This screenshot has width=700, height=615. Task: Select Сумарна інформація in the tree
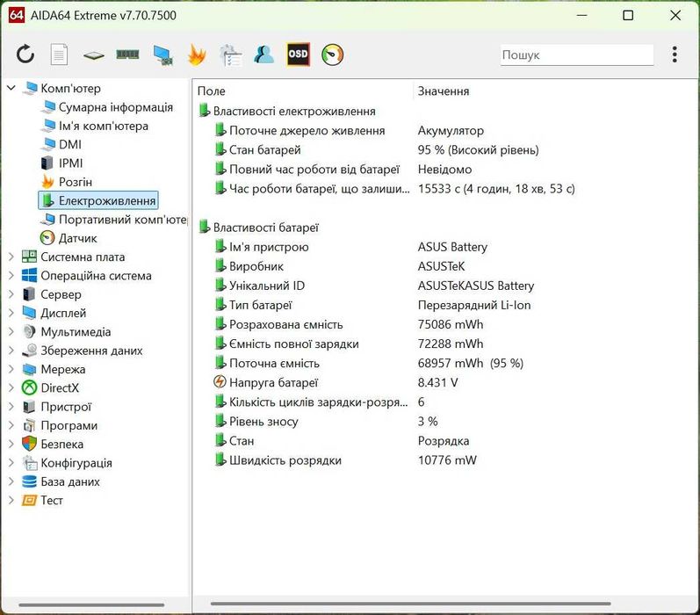115,107
